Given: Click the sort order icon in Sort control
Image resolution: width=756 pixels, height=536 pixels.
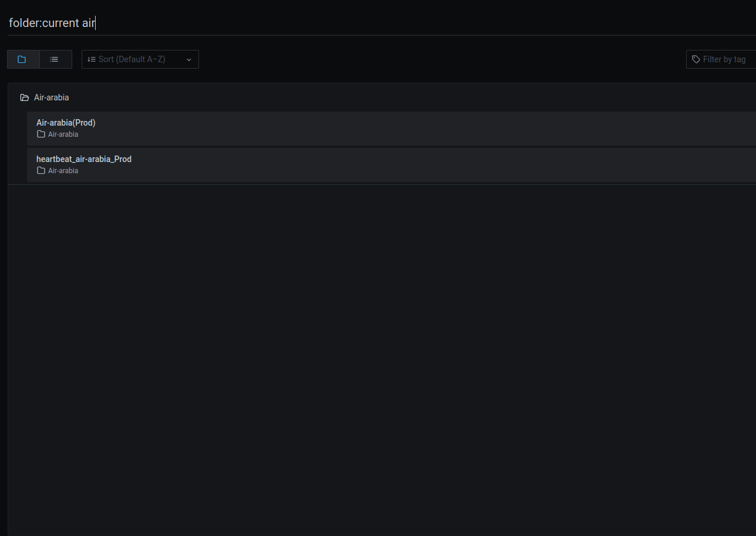Looking at the screenshot, I should [92, 59].
